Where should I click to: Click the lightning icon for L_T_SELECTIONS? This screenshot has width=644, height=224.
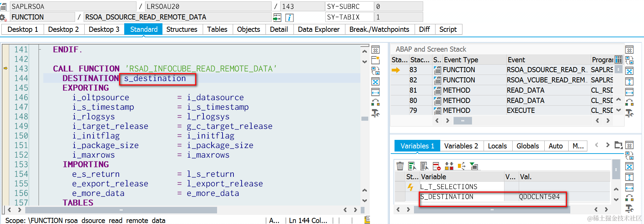pos(410,187)
